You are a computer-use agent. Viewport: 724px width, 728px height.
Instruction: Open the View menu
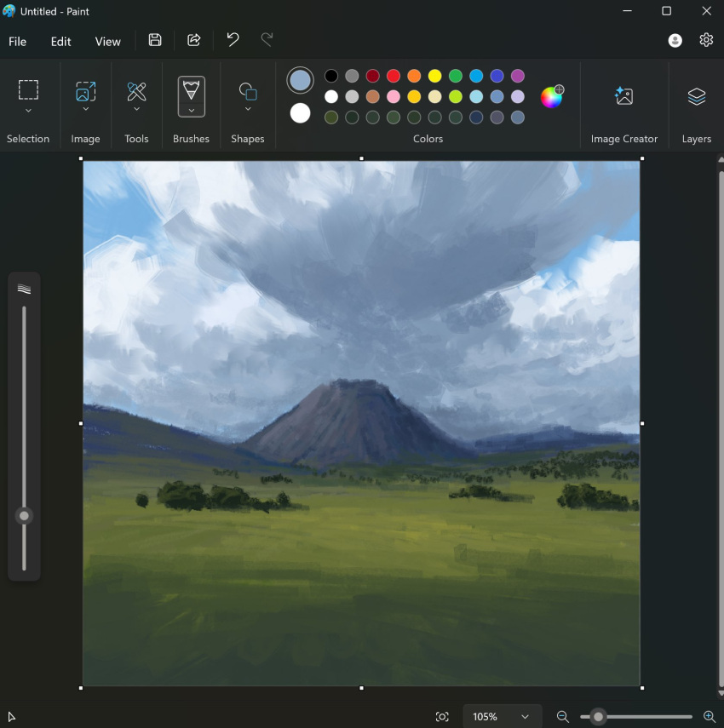click(x=107, y=41)
